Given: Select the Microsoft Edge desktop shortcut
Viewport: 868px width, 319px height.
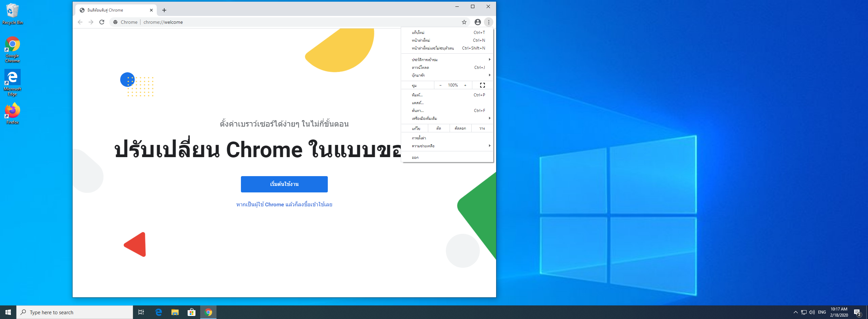Looking at the screenshot, I should [x=13, y=83].
